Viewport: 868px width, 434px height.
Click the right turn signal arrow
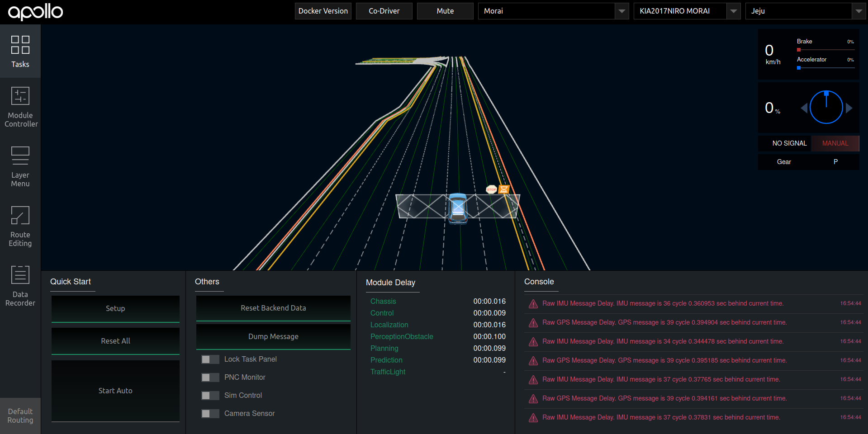point(849,108)
